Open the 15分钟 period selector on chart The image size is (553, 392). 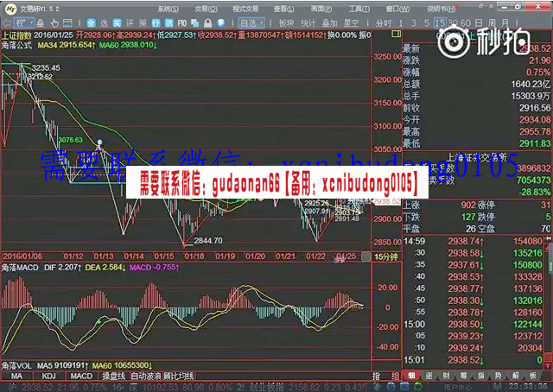click(x=385, y=256)
